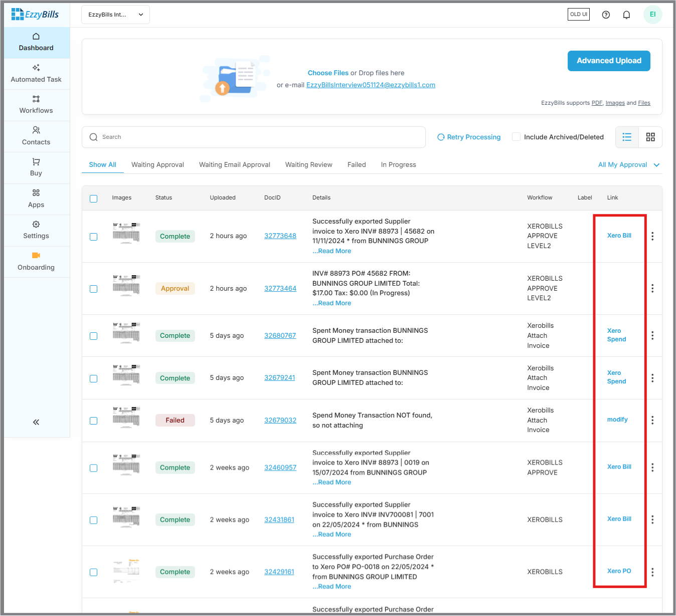676x616 pixels.
Task: Go to Workflows section
Action: coord(36,105)
